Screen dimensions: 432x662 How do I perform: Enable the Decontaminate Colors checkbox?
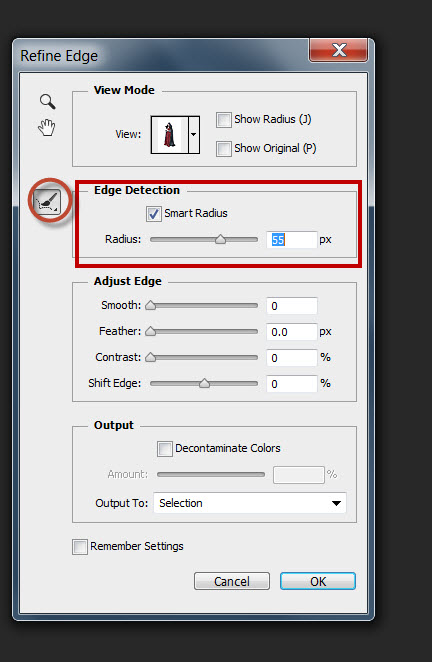coord(165,449)
